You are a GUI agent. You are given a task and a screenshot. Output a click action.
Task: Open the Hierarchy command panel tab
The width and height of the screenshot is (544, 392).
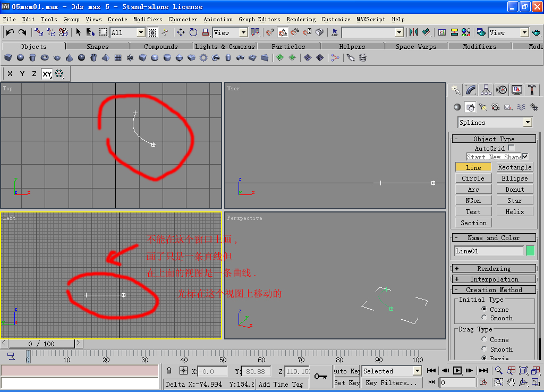click(486, 90)
